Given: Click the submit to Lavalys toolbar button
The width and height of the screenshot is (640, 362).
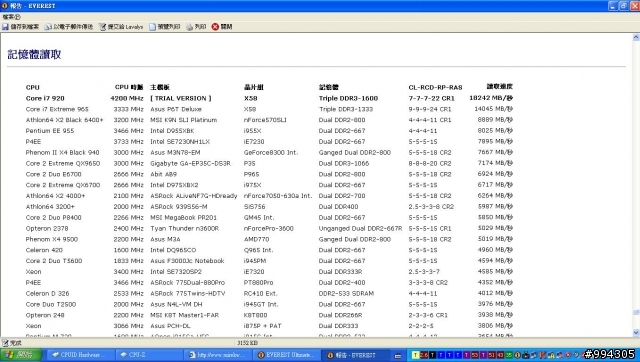Looking at the screenshot, I should (x=121, y=27).
